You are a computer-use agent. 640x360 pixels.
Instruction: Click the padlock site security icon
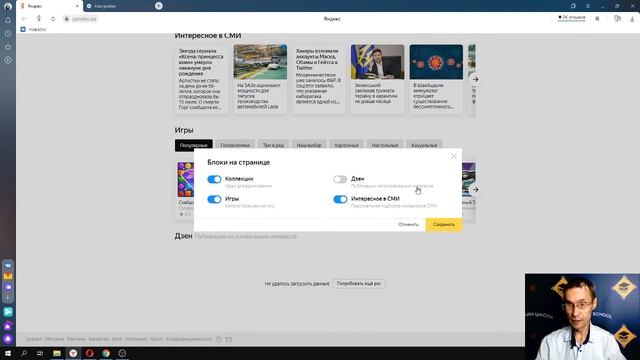tap(67, 19)
